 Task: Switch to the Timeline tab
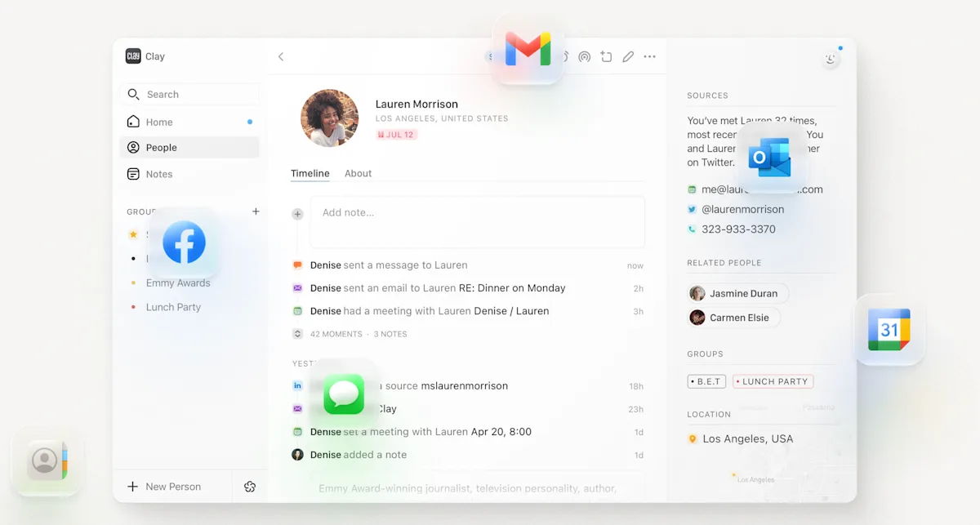(310, 173)
